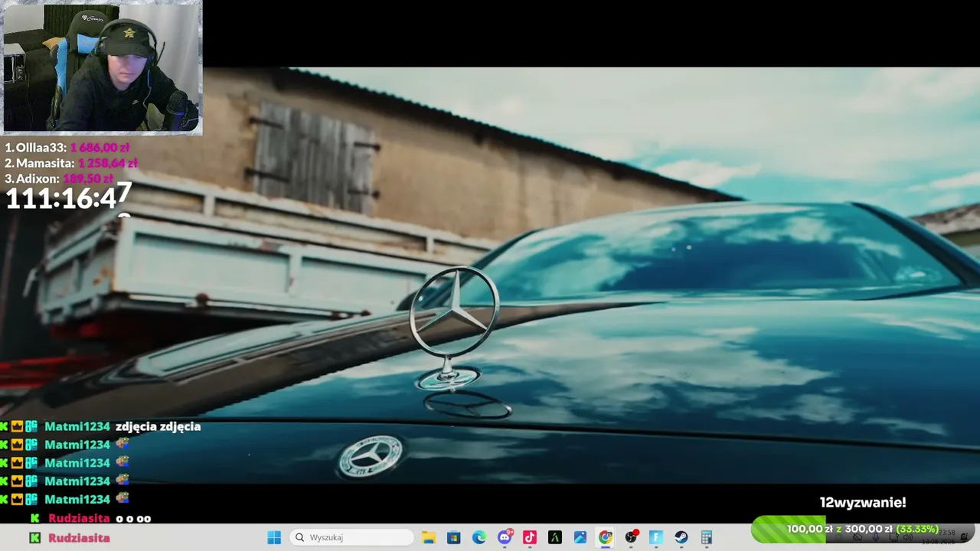The height and width of the screenshot is (551, 980).
Task: Click the 'o o oo' chat message
Action: [x=133, y=518]
